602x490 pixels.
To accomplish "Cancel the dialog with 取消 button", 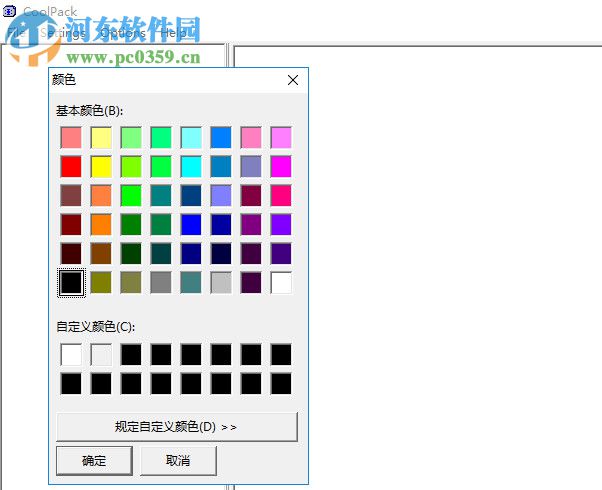I will 178,460.
